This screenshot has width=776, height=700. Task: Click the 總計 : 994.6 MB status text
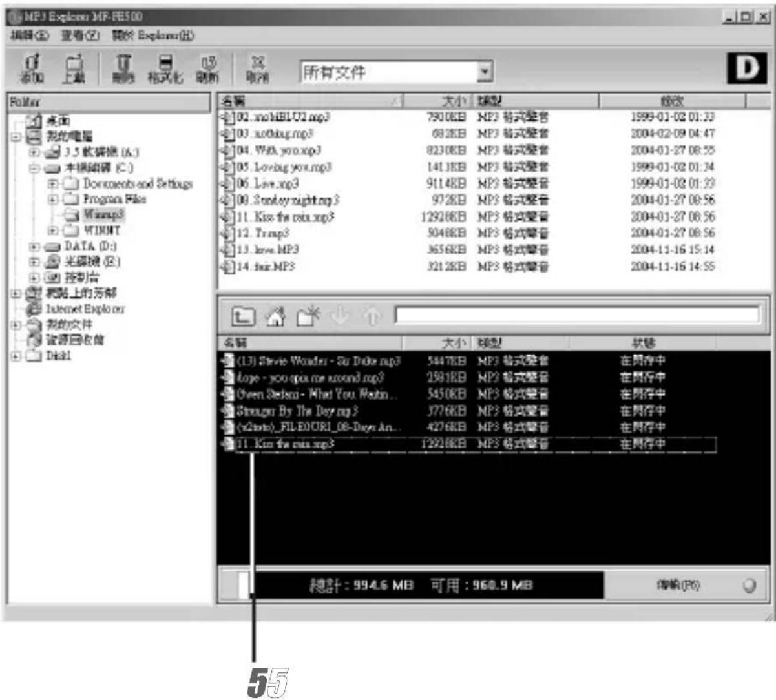(361, 585)
